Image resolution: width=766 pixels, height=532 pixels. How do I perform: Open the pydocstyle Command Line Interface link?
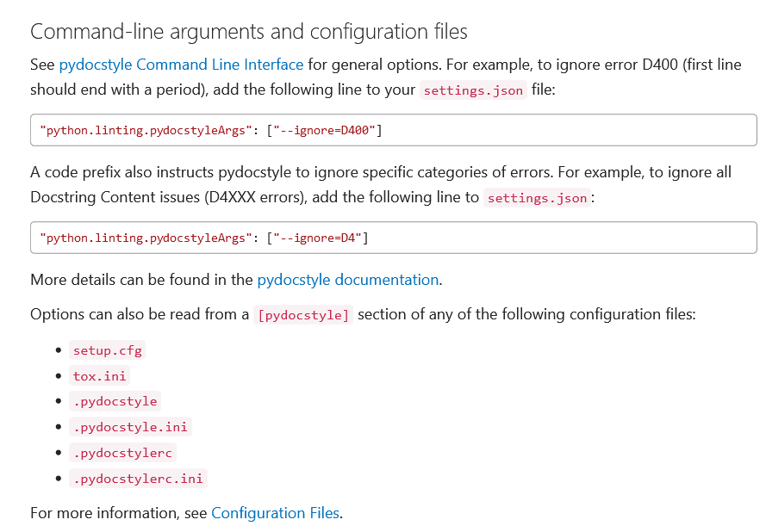[x=181, y=65]
